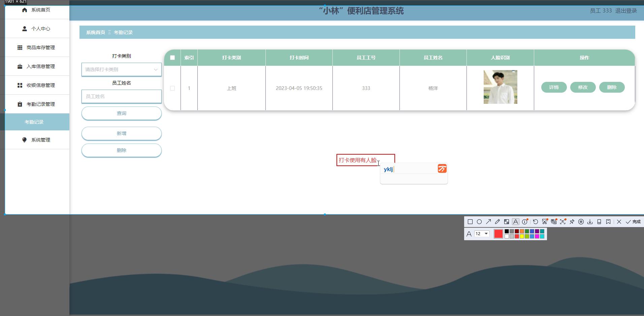The image size is (644, 316).
Task: Expand 入库信息管理 sidebar menu
Action: coord(37,66)
